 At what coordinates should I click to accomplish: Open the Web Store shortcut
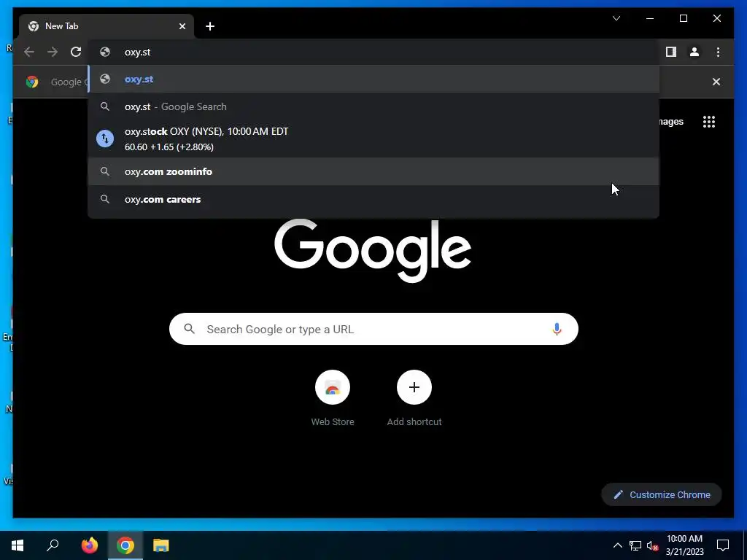[x=333, y=399]
